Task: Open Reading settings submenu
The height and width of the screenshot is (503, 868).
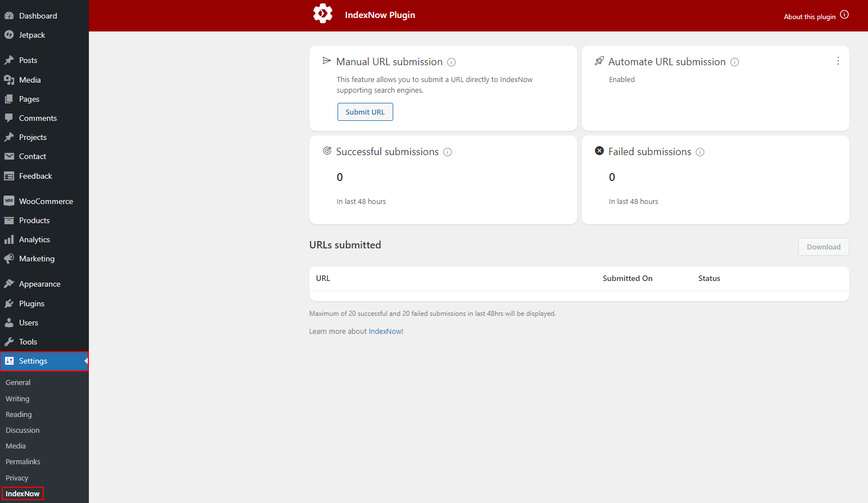Action: pyautogui.click(x=19, y=414)
